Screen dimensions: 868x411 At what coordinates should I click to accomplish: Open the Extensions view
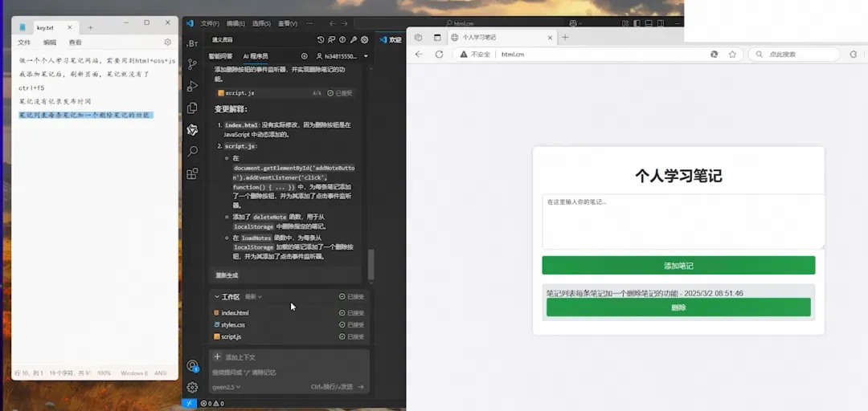pyautogui.click(x=192, y=173)
